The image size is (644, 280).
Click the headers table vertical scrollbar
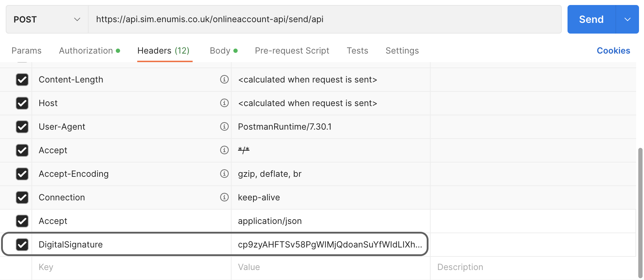(x=640, y=211)
